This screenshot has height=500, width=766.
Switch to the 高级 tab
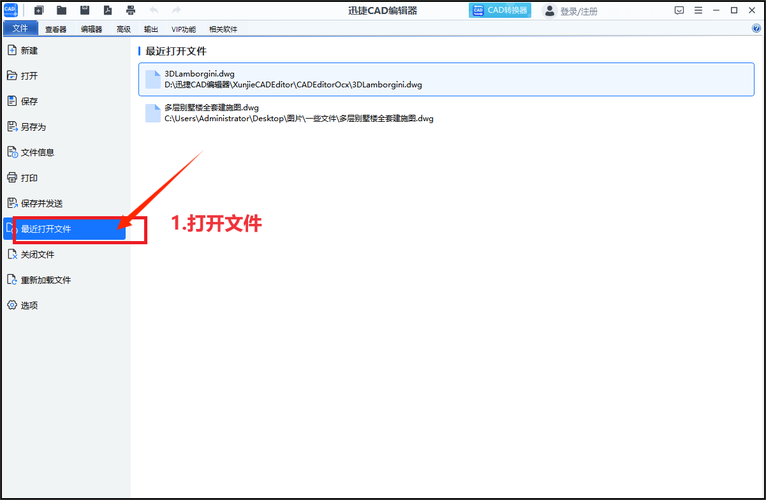pos(124,29)
